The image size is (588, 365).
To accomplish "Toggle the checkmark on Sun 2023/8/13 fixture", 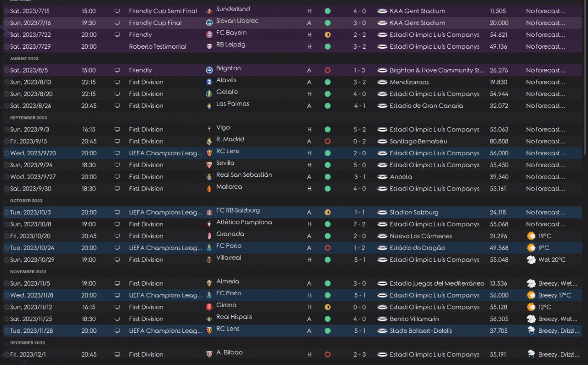I will [x=6, y=82].
